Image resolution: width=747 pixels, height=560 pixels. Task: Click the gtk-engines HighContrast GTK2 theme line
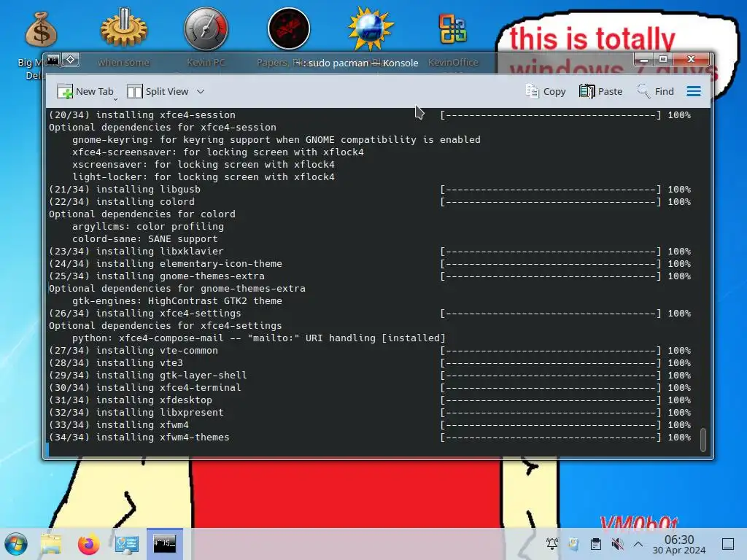point(177,301)
